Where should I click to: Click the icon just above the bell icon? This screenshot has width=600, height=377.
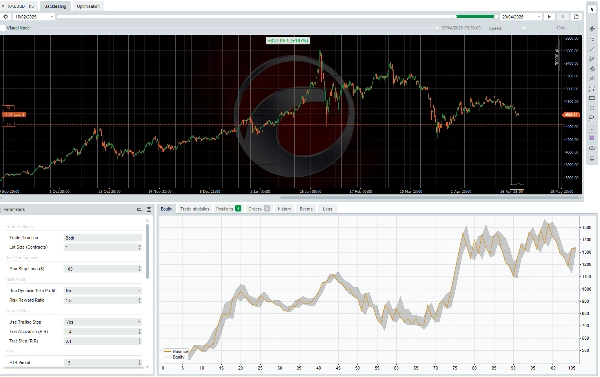(592, 148)
